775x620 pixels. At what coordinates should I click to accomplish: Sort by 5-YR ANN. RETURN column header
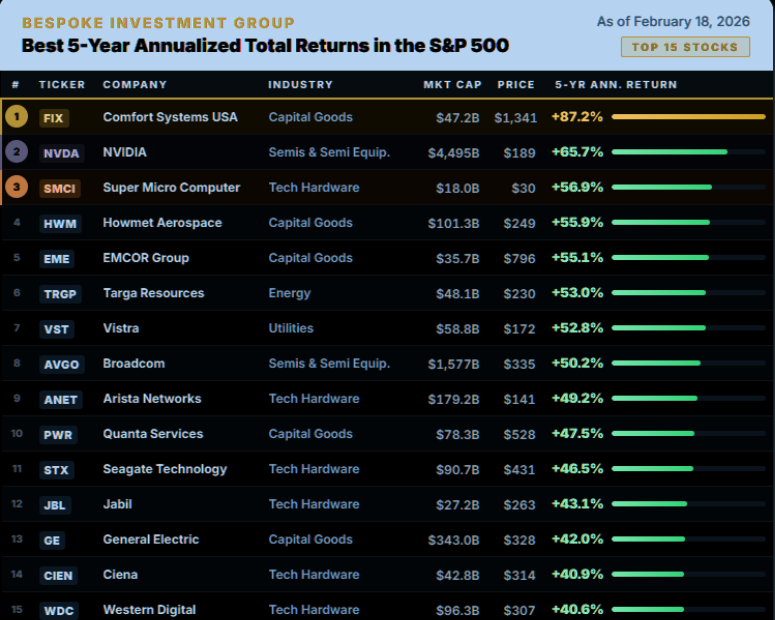point(615,85)
